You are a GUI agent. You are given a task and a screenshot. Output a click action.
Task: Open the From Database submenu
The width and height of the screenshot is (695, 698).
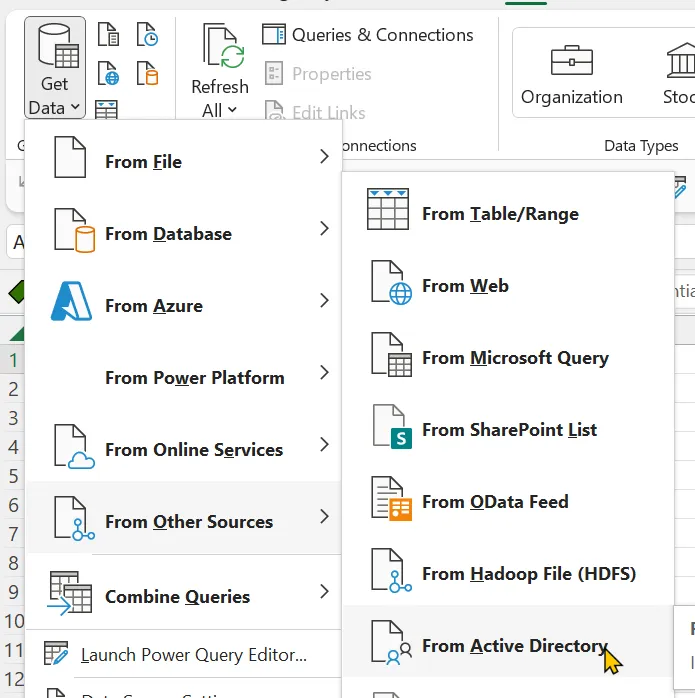point(184,231)
